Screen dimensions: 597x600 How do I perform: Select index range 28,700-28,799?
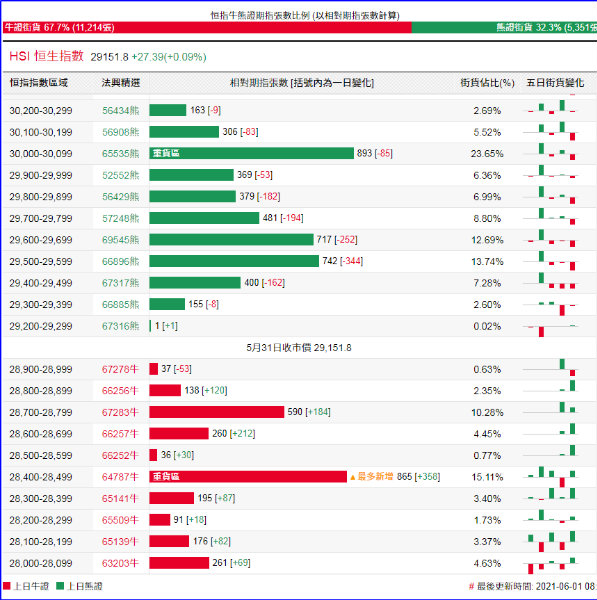point(41,412)
